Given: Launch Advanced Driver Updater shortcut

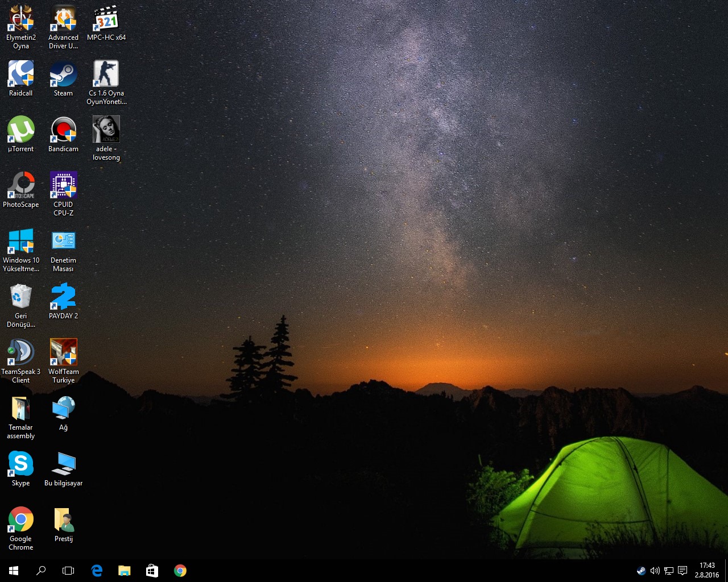Looking at the screenshot, I should coord(63,27).
